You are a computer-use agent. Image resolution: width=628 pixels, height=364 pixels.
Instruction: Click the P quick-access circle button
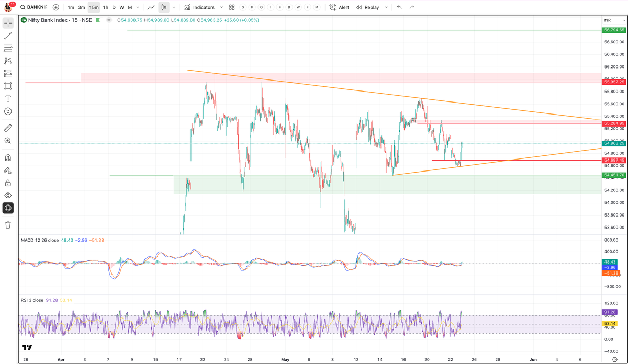click(x=252, y=7)
